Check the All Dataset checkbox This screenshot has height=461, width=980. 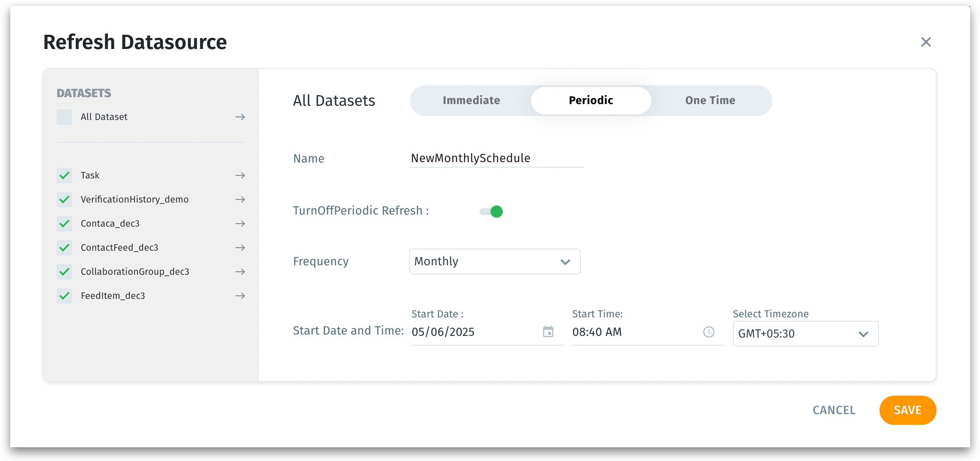pyautogui.click(x=64, y=117)
